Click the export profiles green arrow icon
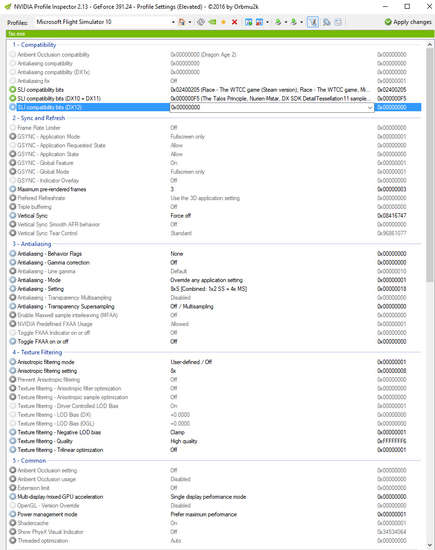Image resolution: width=435 pixels, height=550 pixels. (278, 22)
